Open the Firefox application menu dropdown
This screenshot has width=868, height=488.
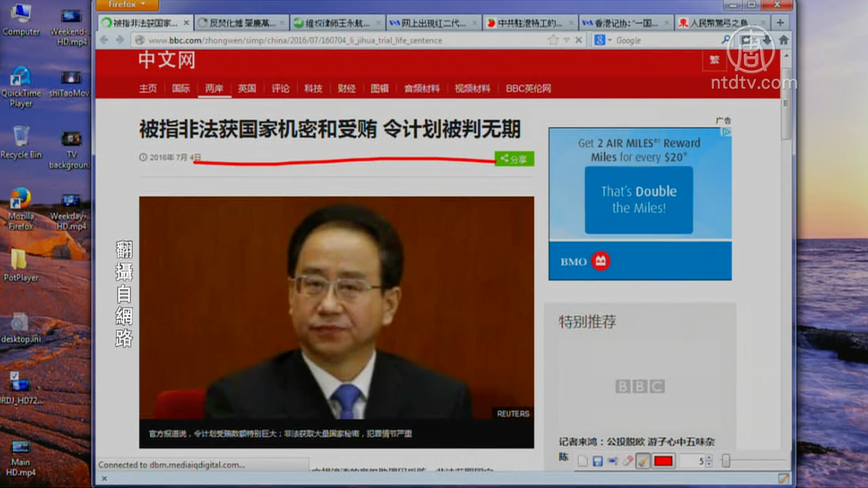click(127, 4)
